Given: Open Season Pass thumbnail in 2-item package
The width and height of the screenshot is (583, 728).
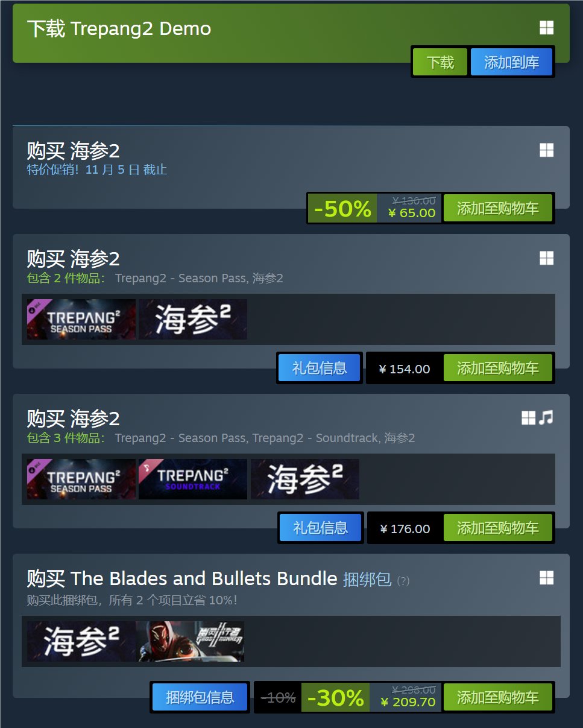Looking at the screenshot, I should pyautogui.click(x=81, y=319).
